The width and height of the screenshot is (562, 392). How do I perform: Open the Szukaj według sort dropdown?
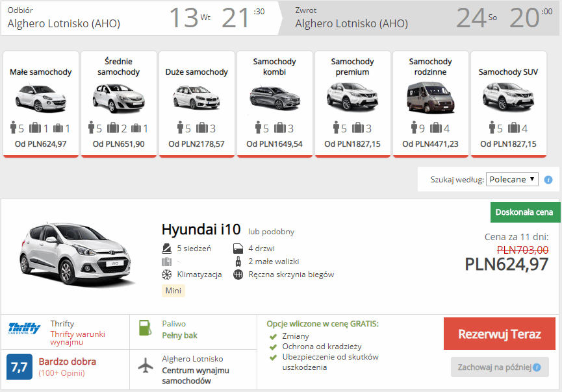(x=512, y=179)
